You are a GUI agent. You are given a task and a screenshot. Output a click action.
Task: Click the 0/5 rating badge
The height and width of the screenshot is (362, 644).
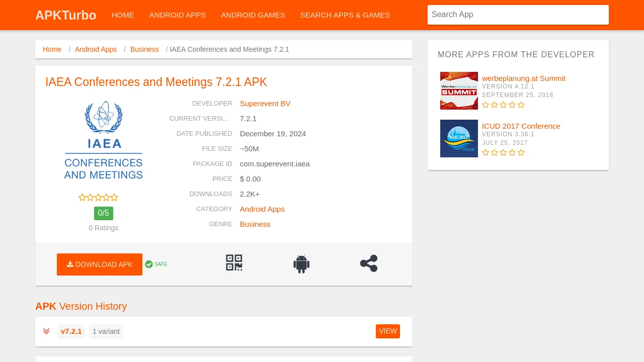[104, 213]
